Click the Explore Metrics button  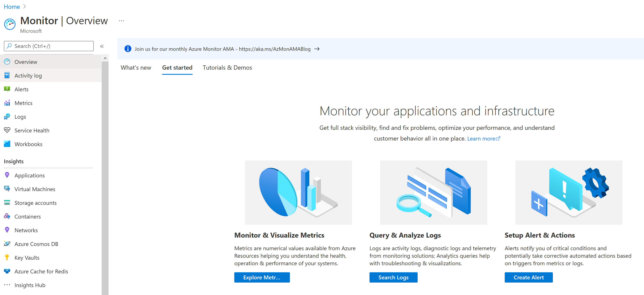(262, 277)
